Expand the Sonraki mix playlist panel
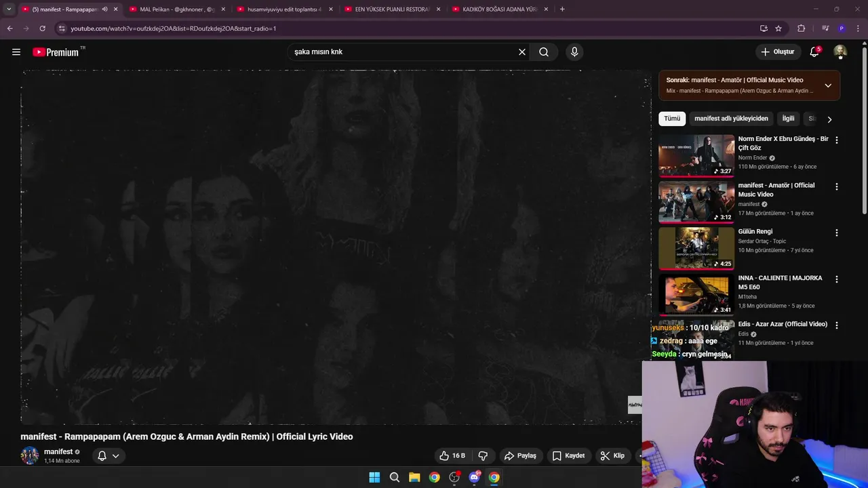The image size is (868, 488). (828, 85)
